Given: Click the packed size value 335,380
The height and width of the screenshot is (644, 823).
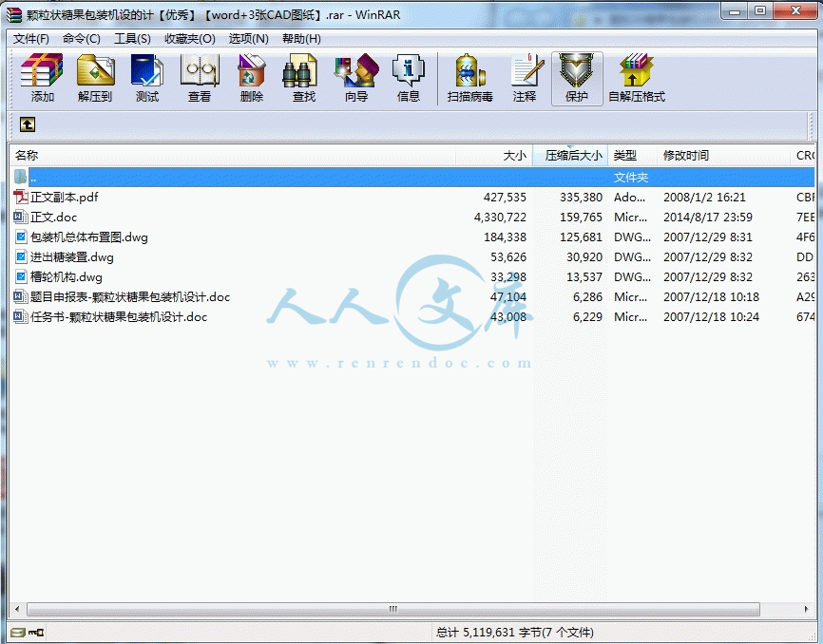Looking at the screenshot, I should (x=581, y=198).
